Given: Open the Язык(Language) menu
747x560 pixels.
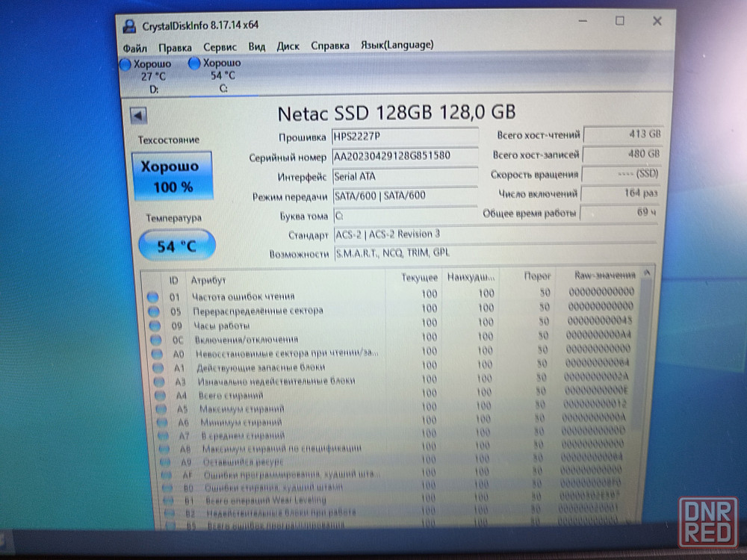Looking at the screenshot, I should point(397,45).
